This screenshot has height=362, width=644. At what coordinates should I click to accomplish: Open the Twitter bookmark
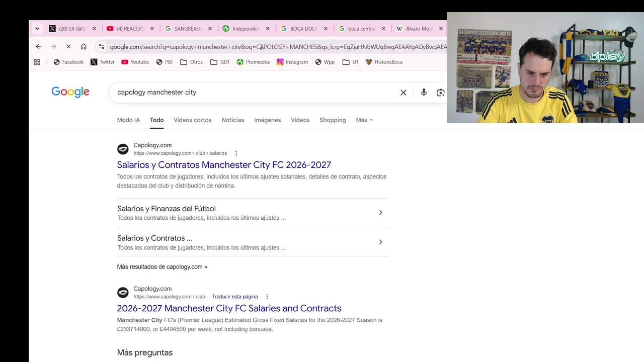pyautogui.click(x=103, y=62)
